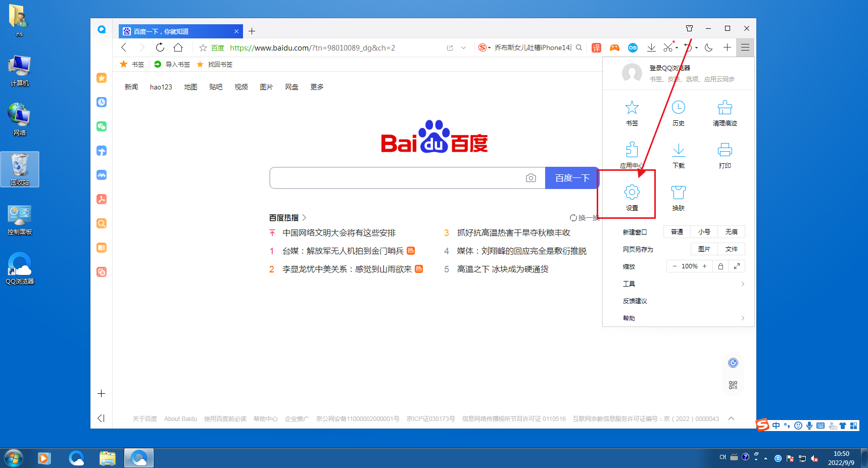Open a small (小号) new window
This screenshot has width=868, height=468.
pyautogui.click(x=704, y=232)
